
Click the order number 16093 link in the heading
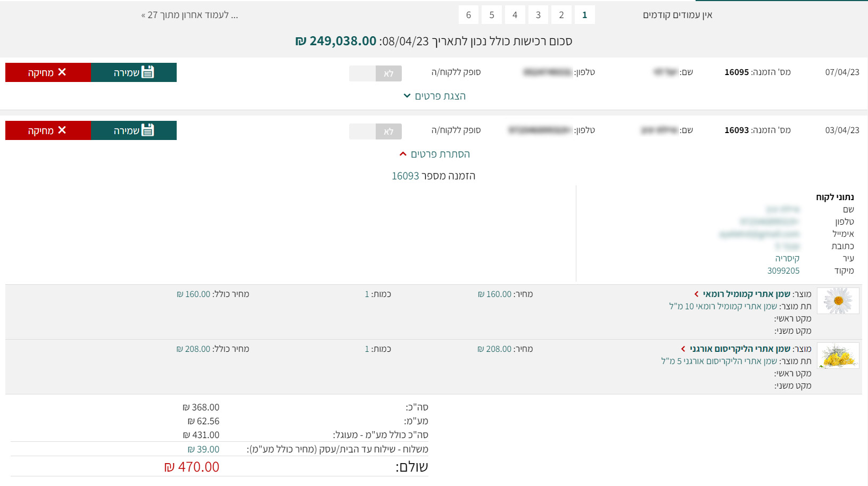coord(406,176)
